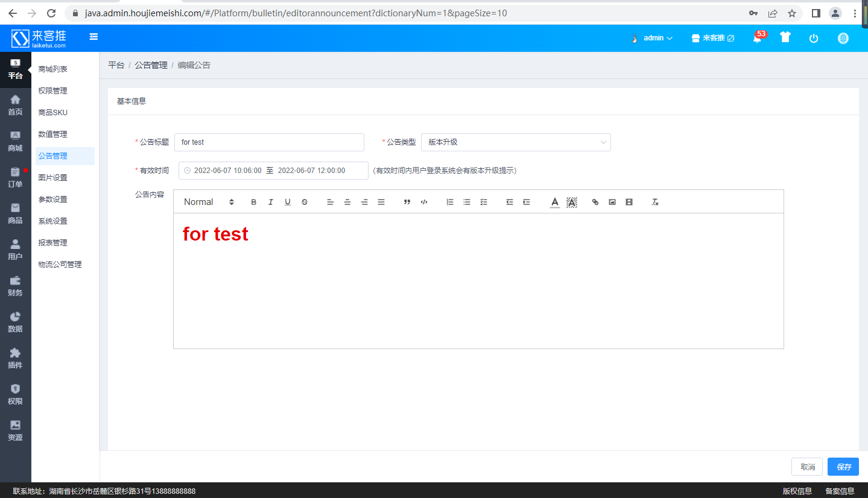This screenshot has width=868, height=498.
Task: Decrease indent in editor
Action: 510,202
